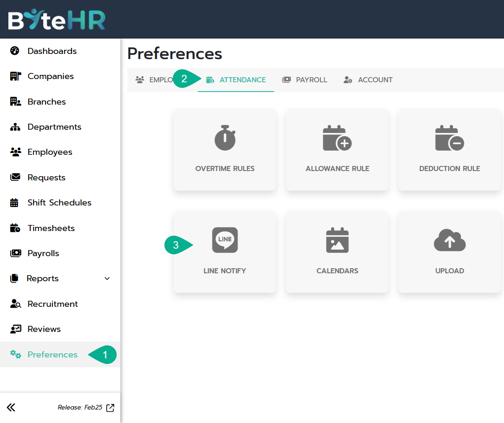Click the Departments hierarchy icon
The image size is (504, 423).
point(15,127)
